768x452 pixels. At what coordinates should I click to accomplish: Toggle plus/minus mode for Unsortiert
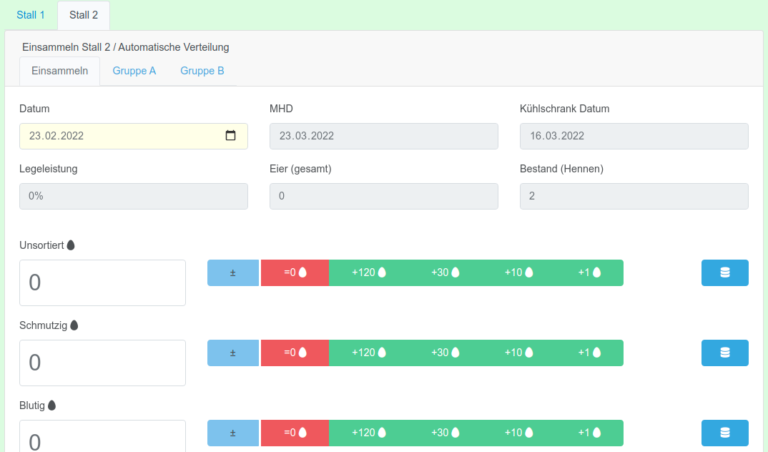click(233, 273)
